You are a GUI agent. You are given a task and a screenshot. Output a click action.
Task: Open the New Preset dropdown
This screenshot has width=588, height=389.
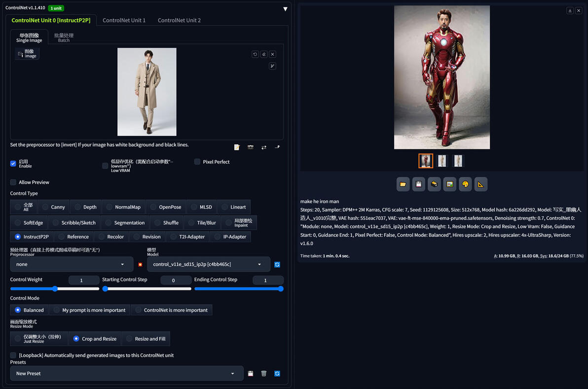pos(127,374)
